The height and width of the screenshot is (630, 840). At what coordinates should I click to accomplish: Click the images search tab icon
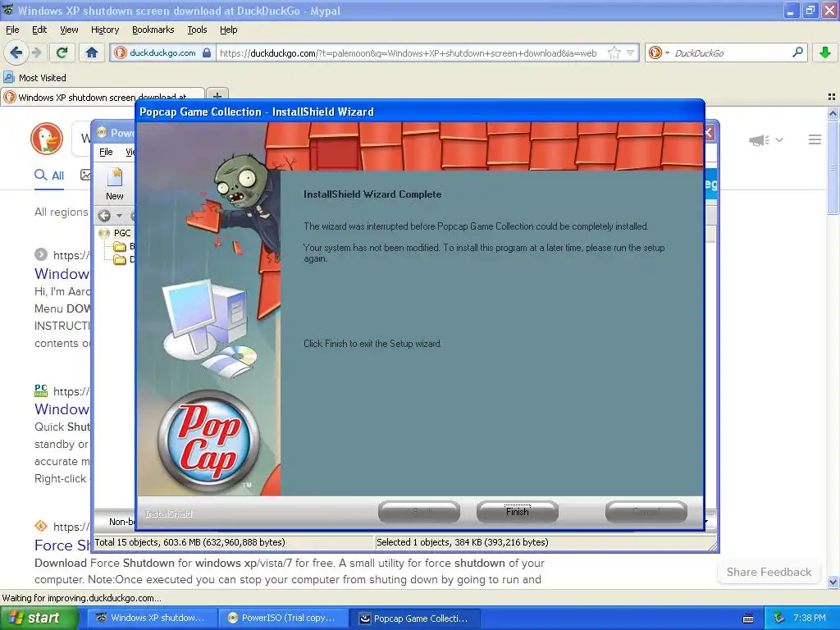coord(85,175)
